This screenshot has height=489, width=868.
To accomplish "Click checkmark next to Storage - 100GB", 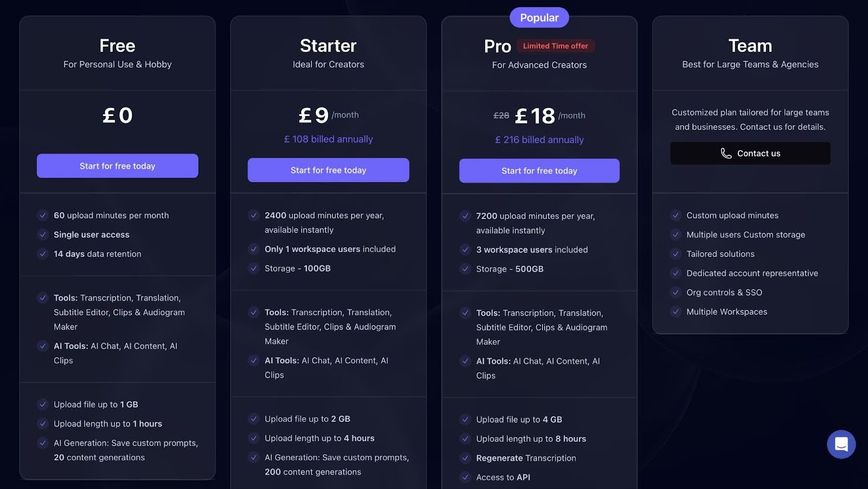I will [253, 268].
